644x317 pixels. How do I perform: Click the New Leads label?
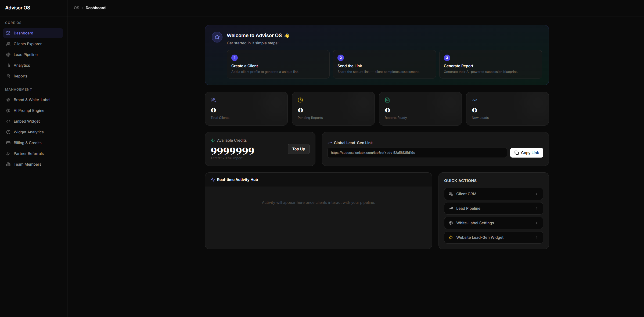480,118
